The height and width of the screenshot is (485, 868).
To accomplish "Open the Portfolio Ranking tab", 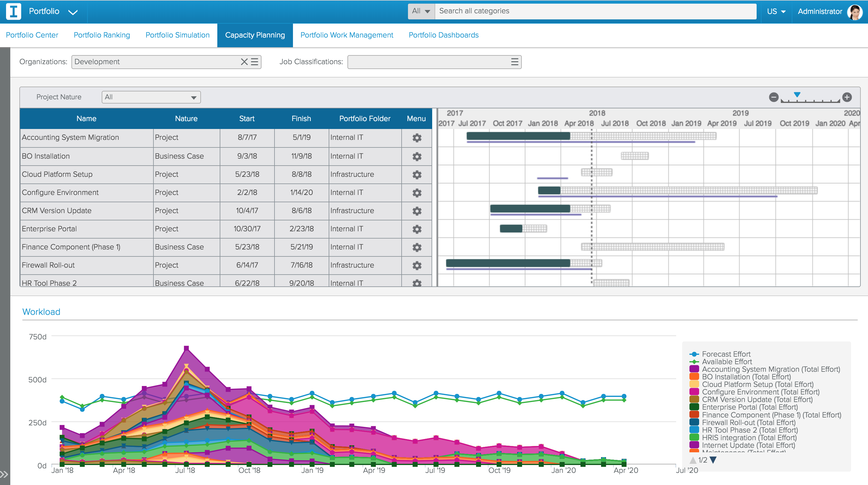I will (x=101, y=35).
